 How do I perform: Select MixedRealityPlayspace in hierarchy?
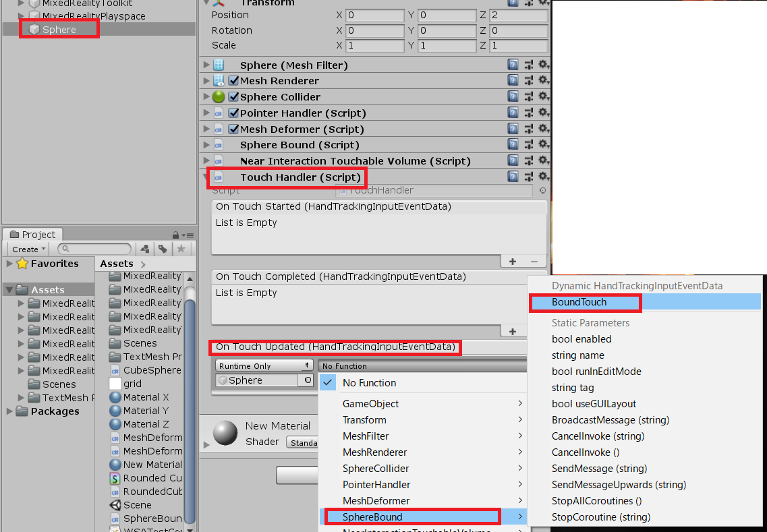pos(93,16)
